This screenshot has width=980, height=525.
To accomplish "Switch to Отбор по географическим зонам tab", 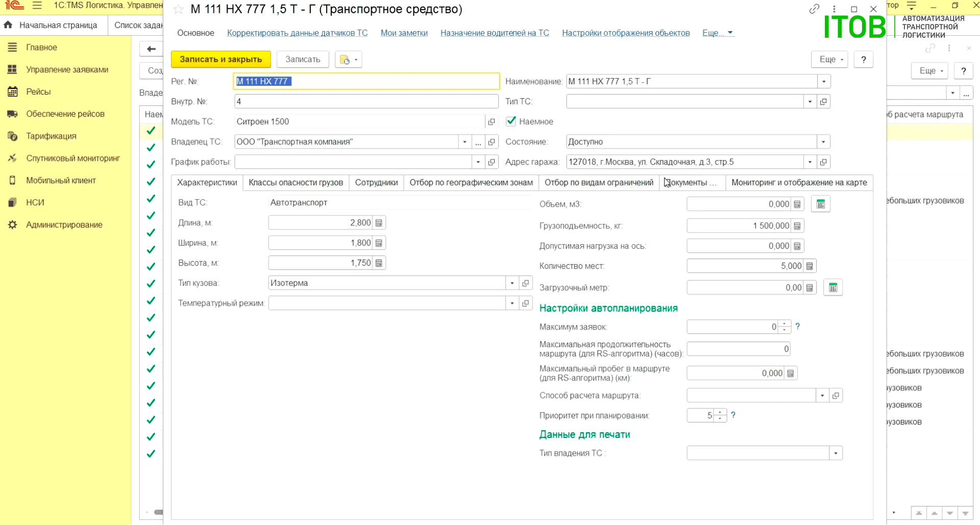I will [471, 182].
